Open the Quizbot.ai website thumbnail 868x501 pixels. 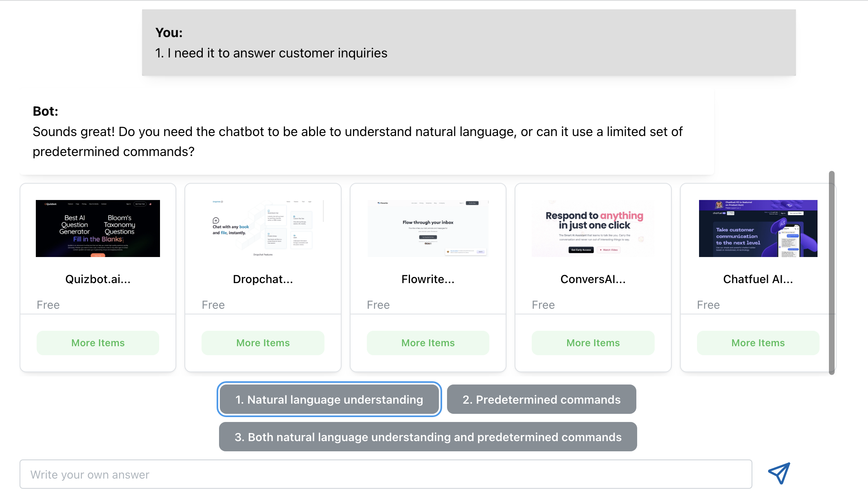98,229
